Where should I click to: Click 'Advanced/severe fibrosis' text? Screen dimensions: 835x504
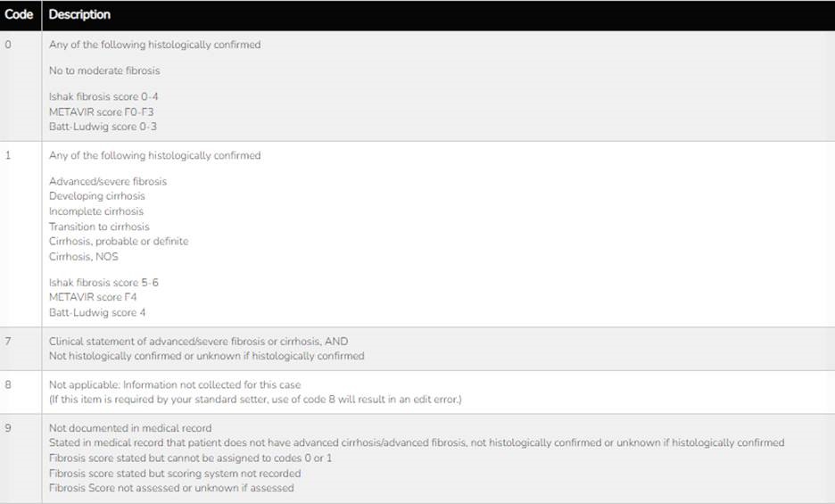108,182
